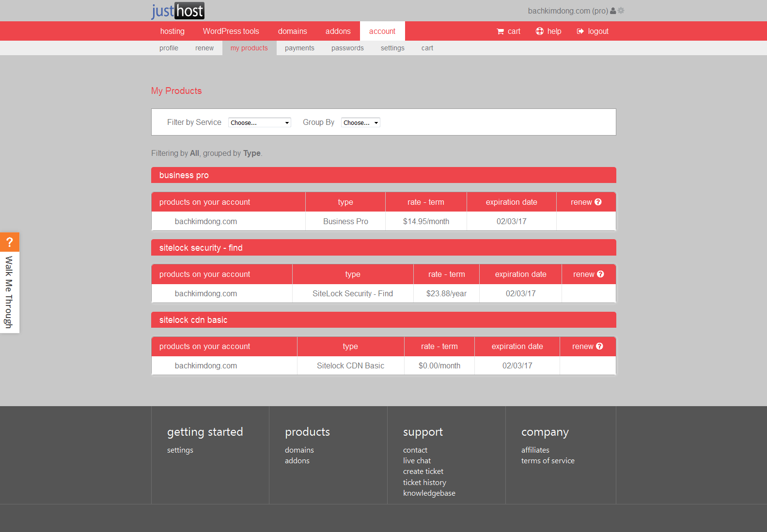Open the addons menu
Image resolution: width=767 pixels, height=532 pixels.
pos(338,31)
